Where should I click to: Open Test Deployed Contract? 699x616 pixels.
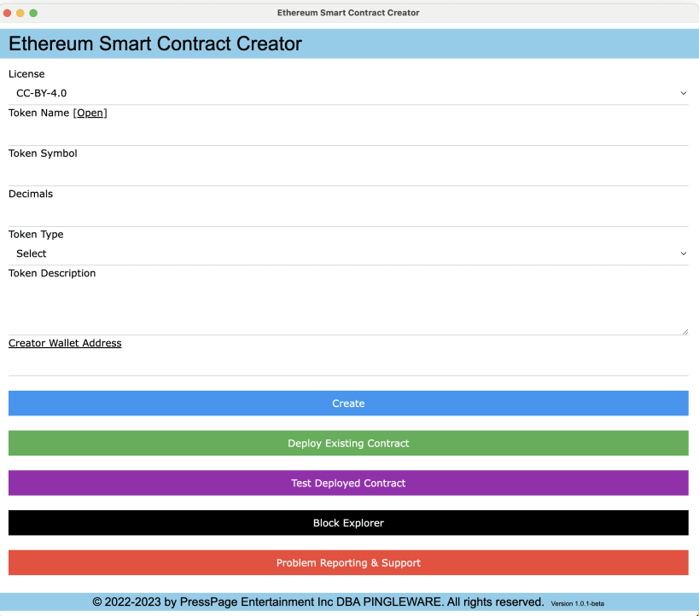pos(348,483)
